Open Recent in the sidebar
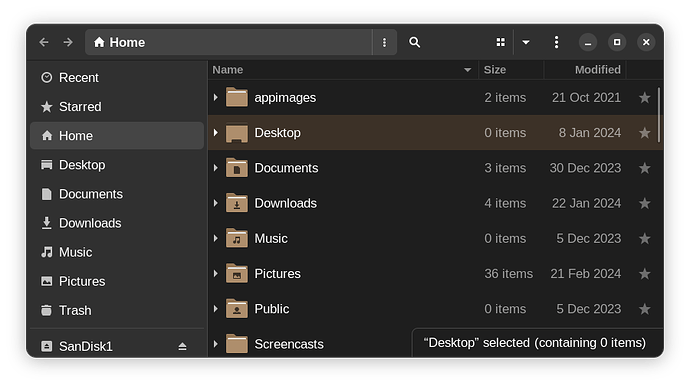 click(x=117, y=77)
